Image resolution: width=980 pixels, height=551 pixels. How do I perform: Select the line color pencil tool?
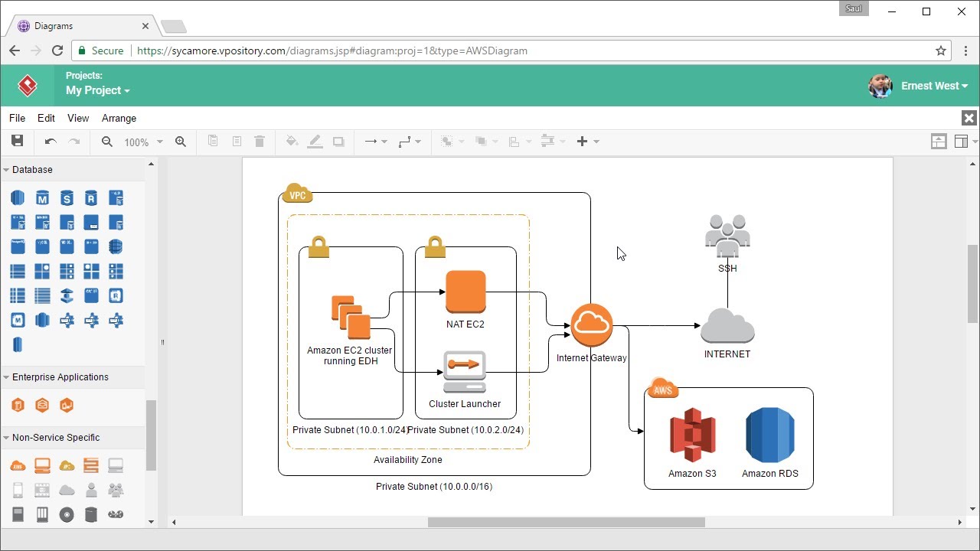click(315, 142)
